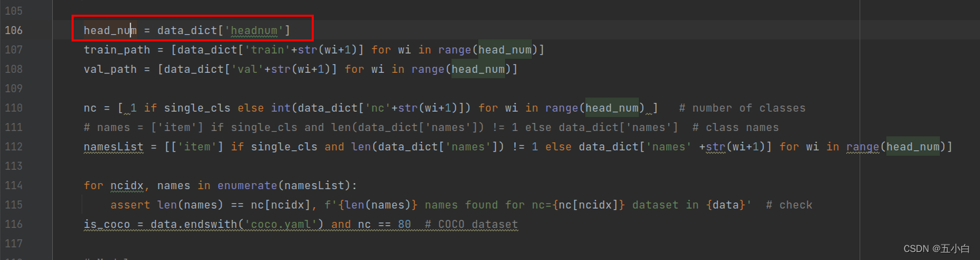Click the '# number of classes' comment
This screenshot has width=980, height=260.
[x=743, y=108]
